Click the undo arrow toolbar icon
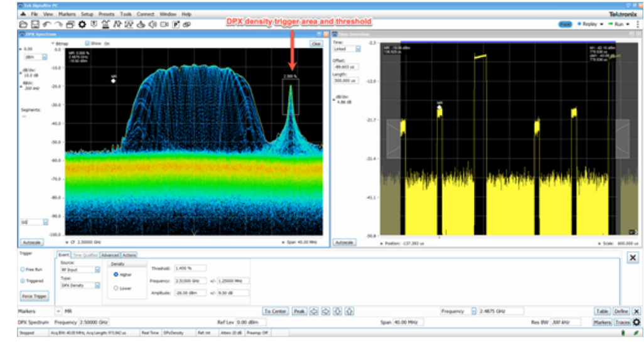644x344 pixels. pos(47,24)
